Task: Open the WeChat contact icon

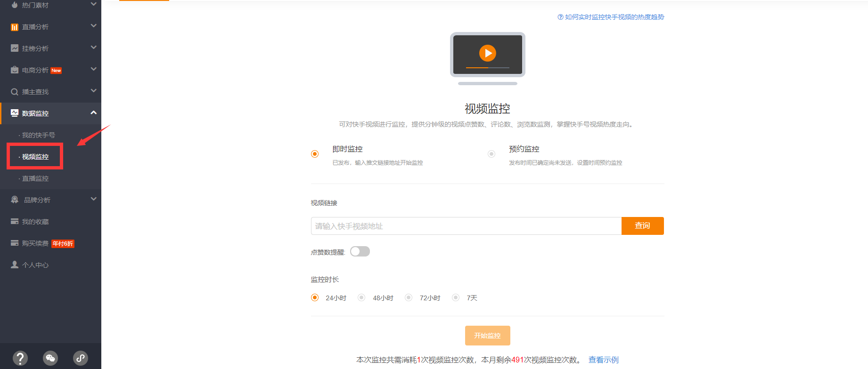Action: tap(50, 358)
